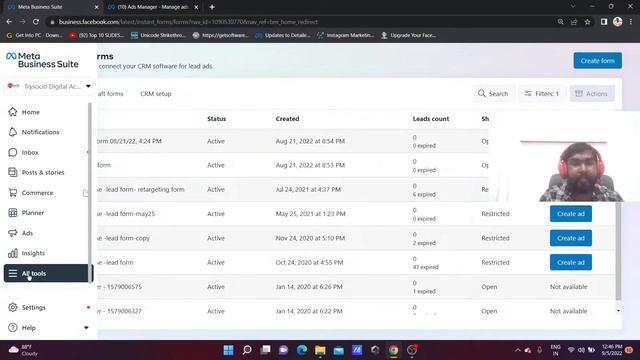
Task: Open the forms Search box
Action: click(493, 93)
